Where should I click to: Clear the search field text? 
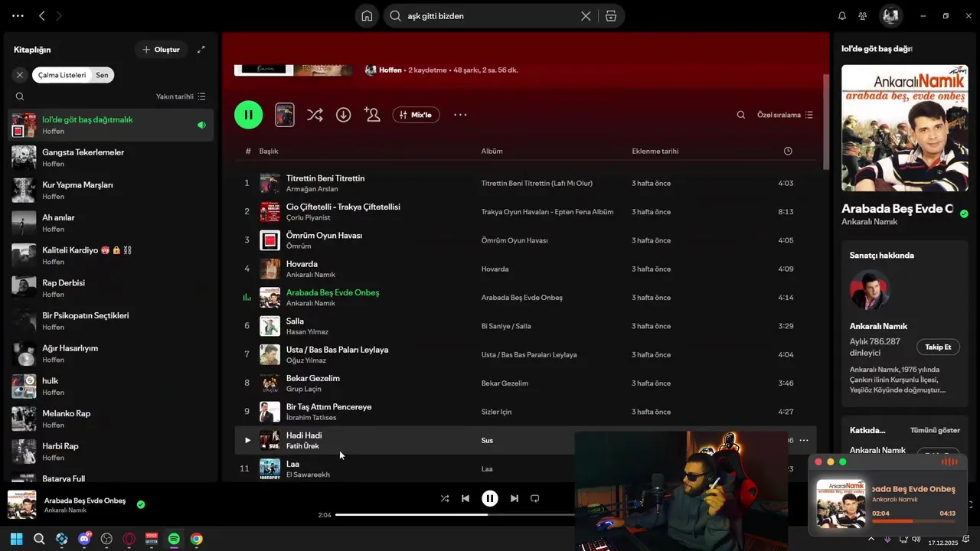(x=586, y=16)
